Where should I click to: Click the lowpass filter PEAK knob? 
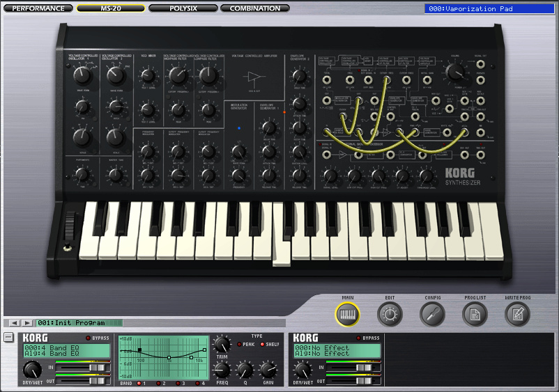click(x=208, y=111)
